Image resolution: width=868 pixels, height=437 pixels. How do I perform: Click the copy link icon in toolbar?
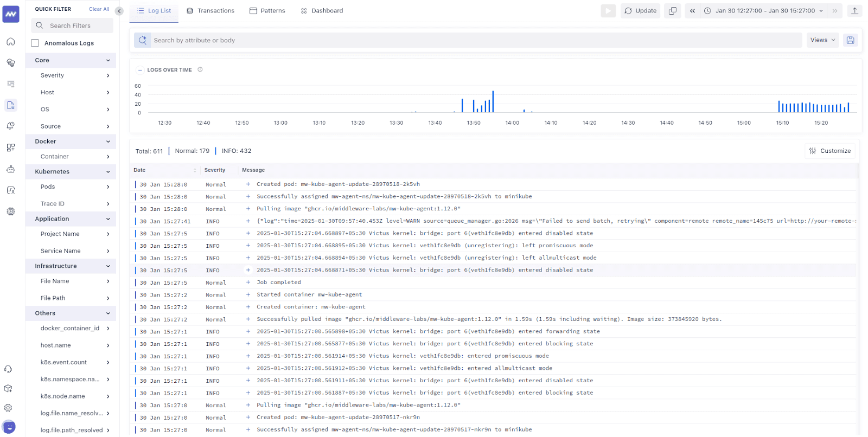click(673, 11)
